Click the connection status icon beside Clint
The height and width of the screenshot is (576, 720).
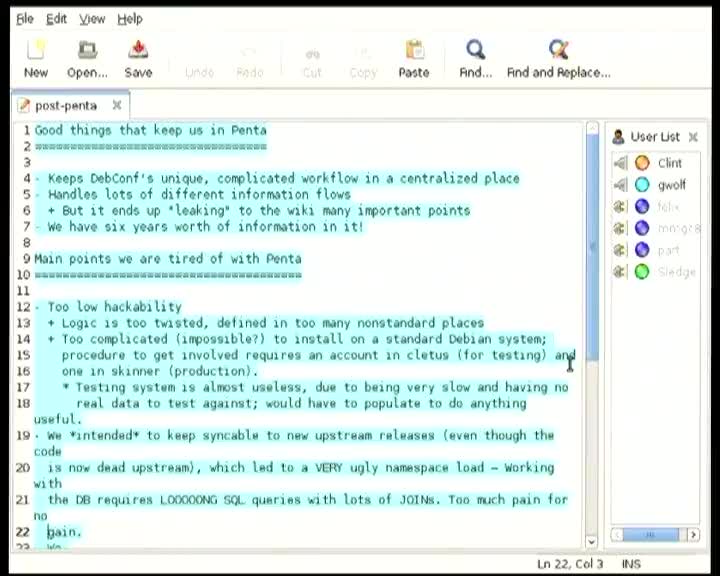(620, 163)
